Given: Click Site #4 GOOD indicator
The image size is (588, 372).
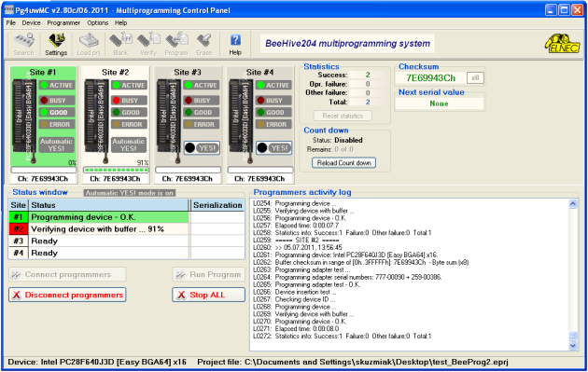Looking at the screenshot, I should 273,113.
